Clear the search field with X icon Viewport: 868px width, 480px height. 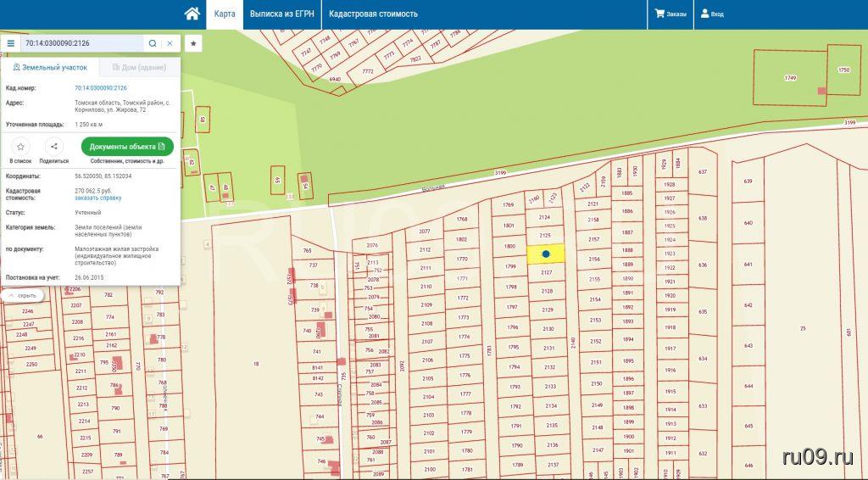point(170,43)
